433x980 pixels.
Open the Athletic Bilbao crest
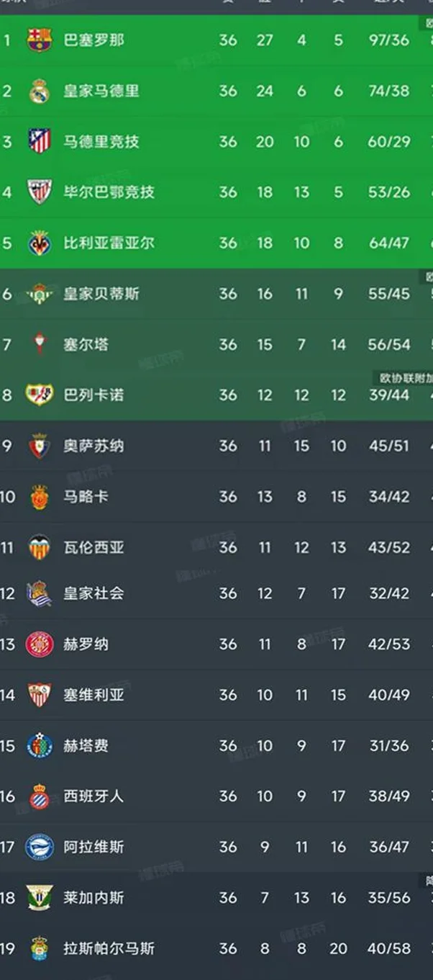(40, 192)
